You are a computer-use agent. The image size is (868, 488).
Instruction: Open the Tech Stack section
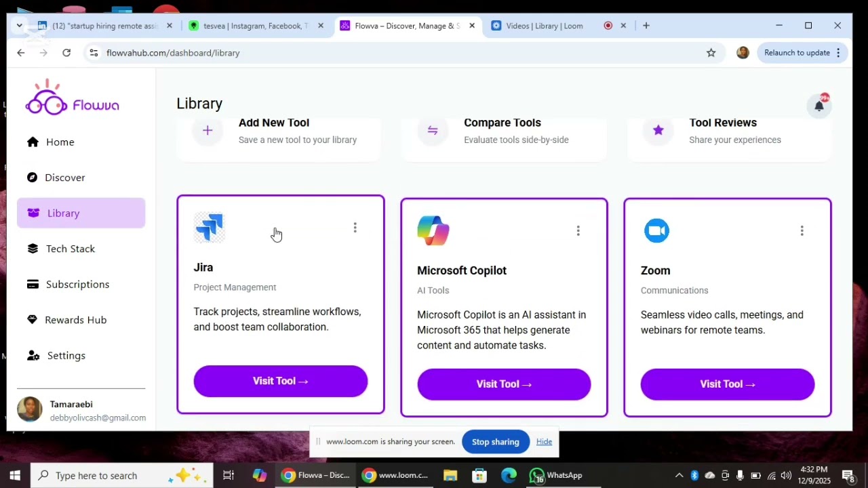coord(81,249)
